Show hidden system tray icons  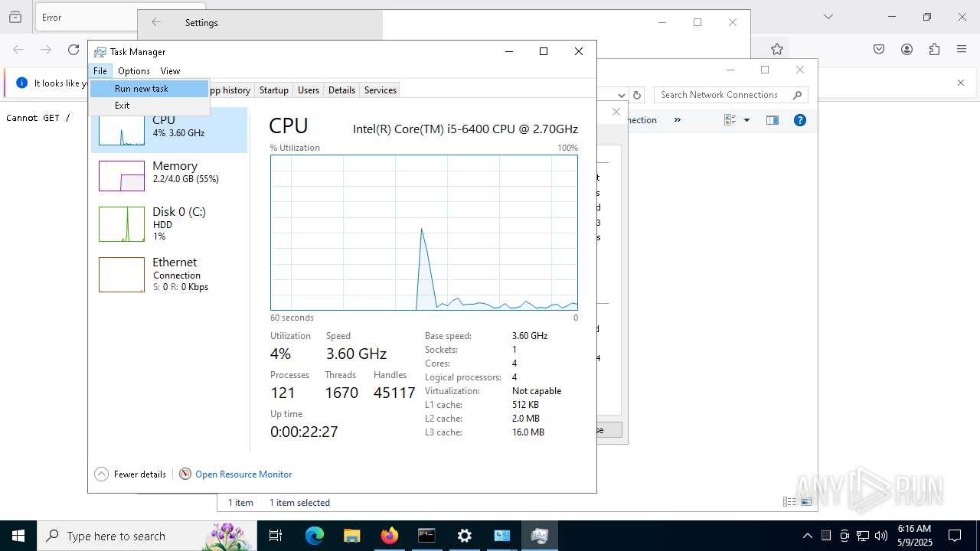pyautogui.click(x=808, y=536)
